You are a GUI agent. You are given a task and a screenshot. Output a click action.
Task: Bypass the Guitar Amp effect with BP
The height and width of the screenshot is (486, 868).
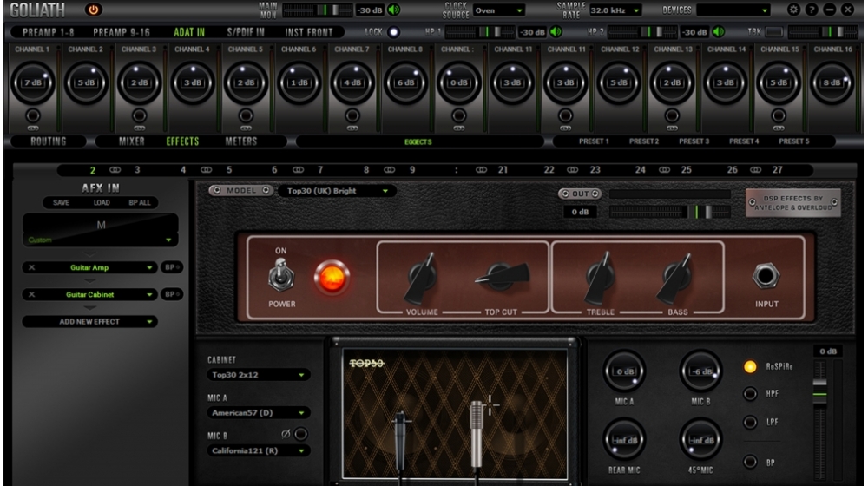point(172,267)
